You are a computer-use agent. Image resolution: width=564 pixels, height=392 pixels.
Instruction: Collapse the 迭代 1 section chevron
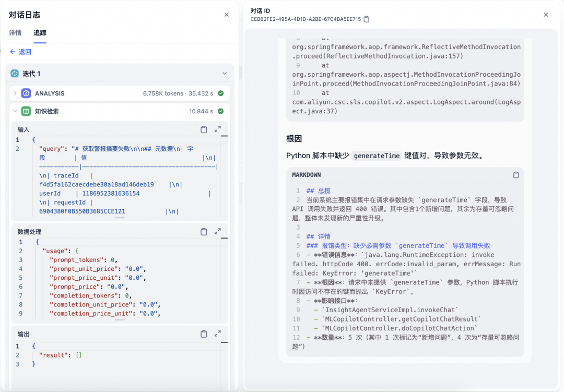click(225, 74)
